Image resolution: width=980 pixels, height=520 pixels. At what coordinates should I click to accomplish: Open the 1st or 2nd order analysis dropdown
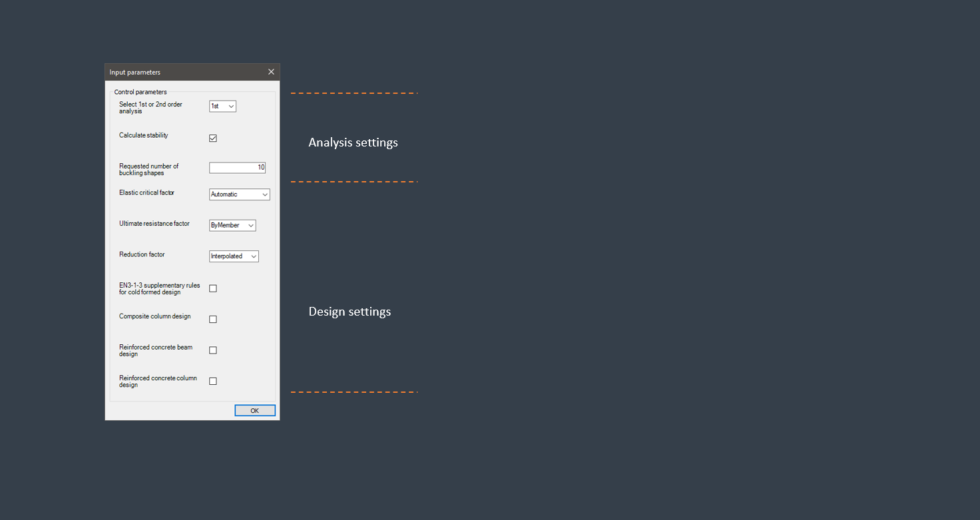pos(222,107)
